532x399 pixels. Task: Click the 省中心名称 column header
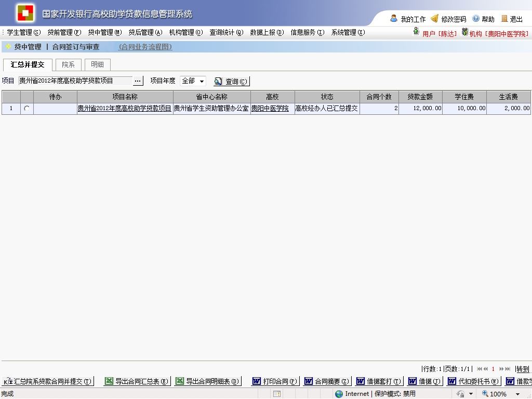click(212, 97)
